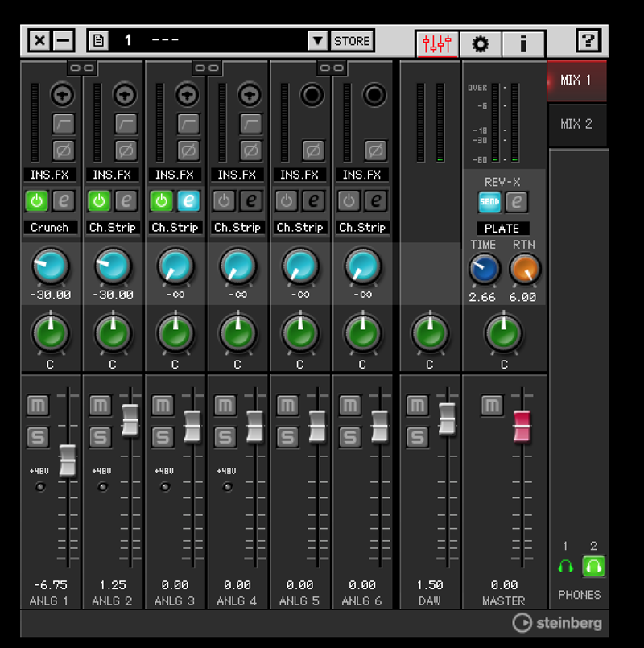
Task: Toggle the REV-X SEND button
Action: pyautogui.click(x=489, y=202)
